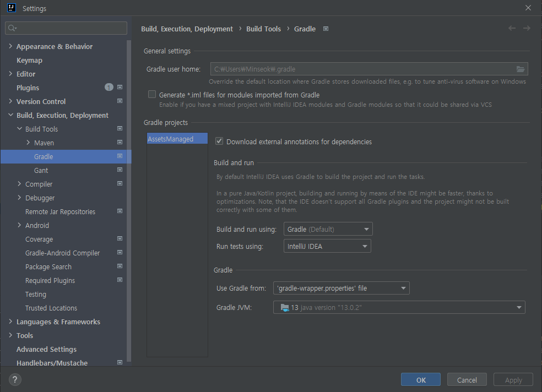Click the project-level icon on Version Control row

click(120, 101)
